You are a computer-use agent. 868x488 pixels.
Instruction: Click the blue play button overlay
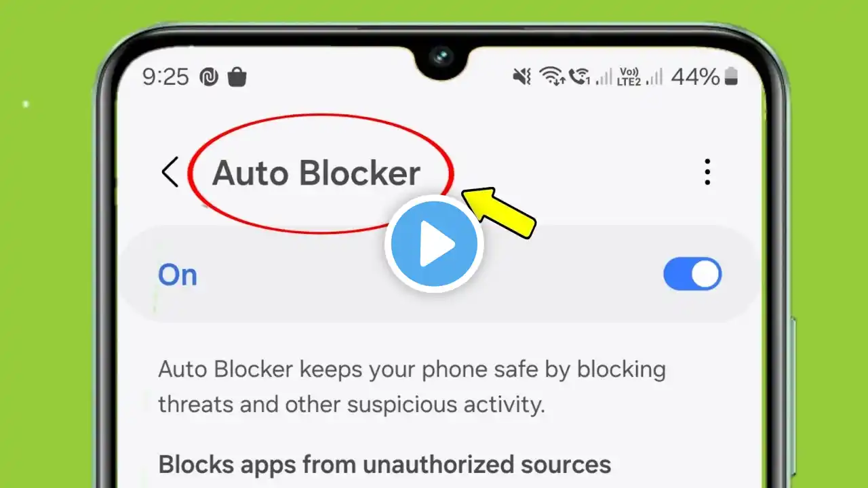[x=434, y=244]
